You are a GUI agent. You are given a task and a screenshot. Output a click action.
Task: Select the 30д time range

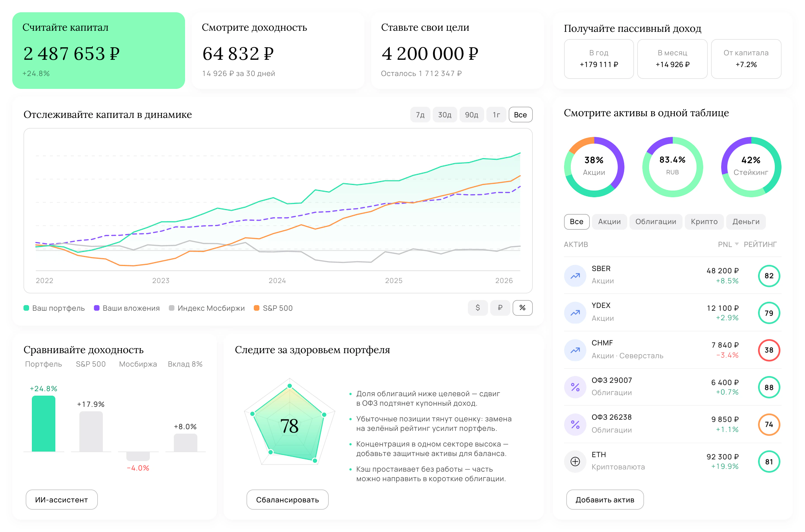pyautogui.click(x=445, y=115)
